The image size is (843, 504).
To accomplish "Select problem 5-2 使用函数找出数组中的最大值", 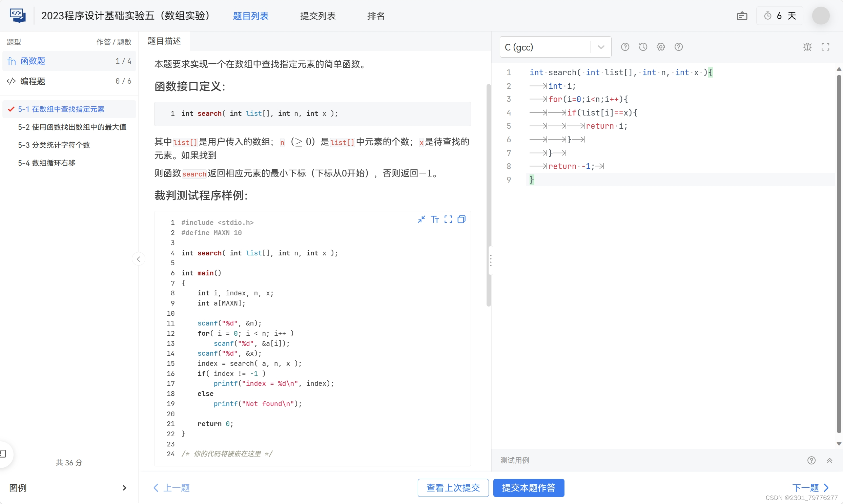I will click(72, 127).
